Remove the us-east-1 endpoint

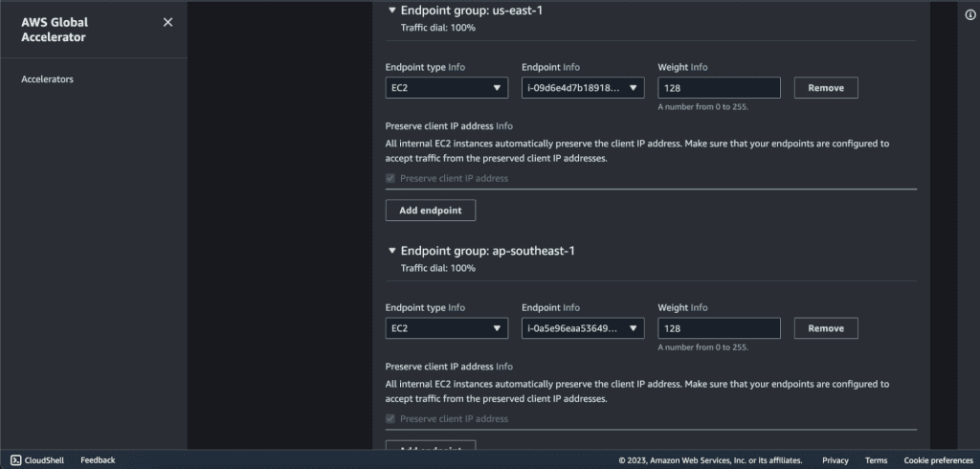pos(826,88)
